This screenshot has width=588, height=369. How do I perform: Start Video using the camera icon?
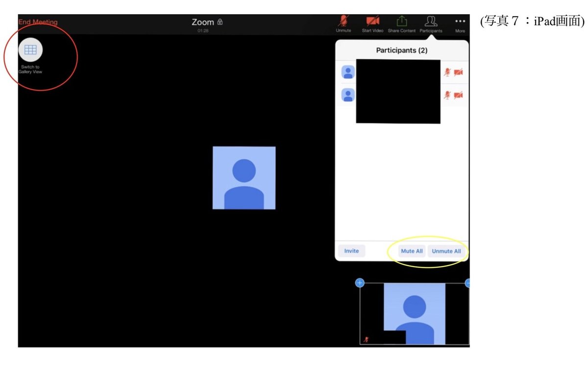(x=373, y=24)
